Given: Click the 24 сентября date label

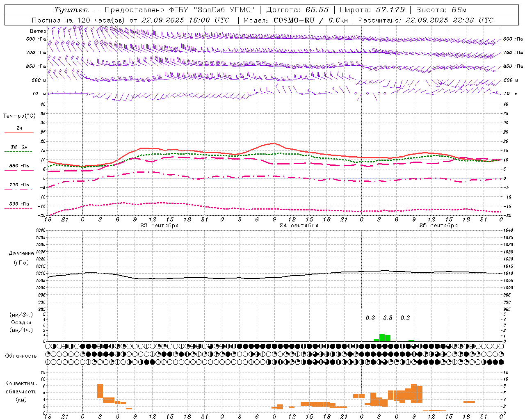Looking at the screenshot, I should 299,225.
